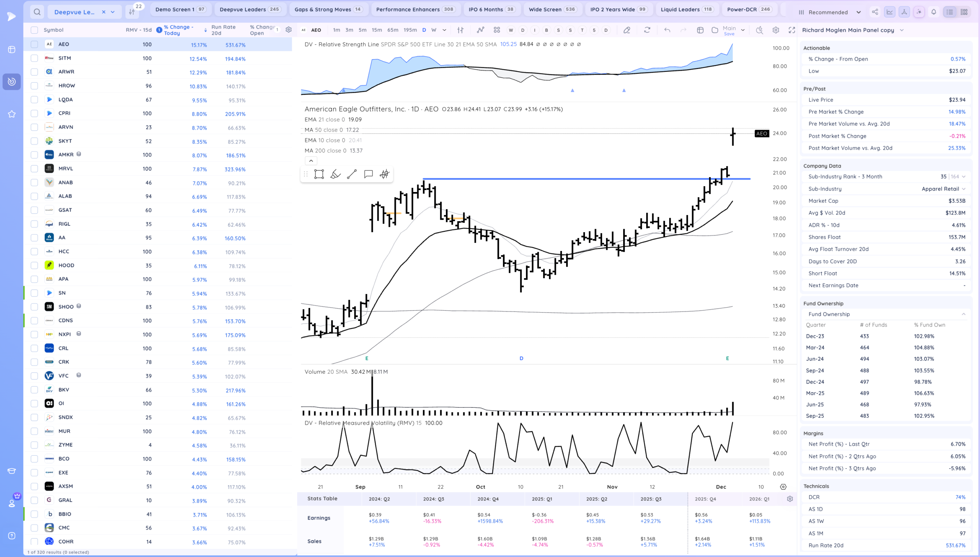Select the trend line drawing tool
The width and height of the screenshot is (980, 557).
[x=351, y=174]
